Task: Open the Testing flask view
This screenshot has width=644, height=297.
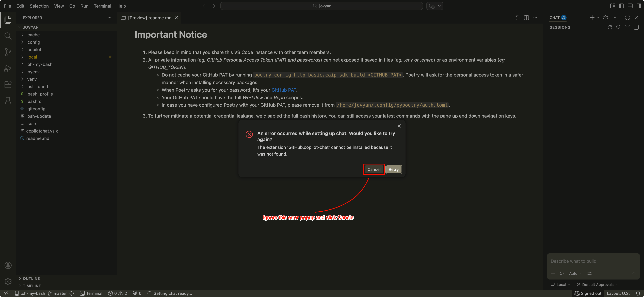Action: 8,101
